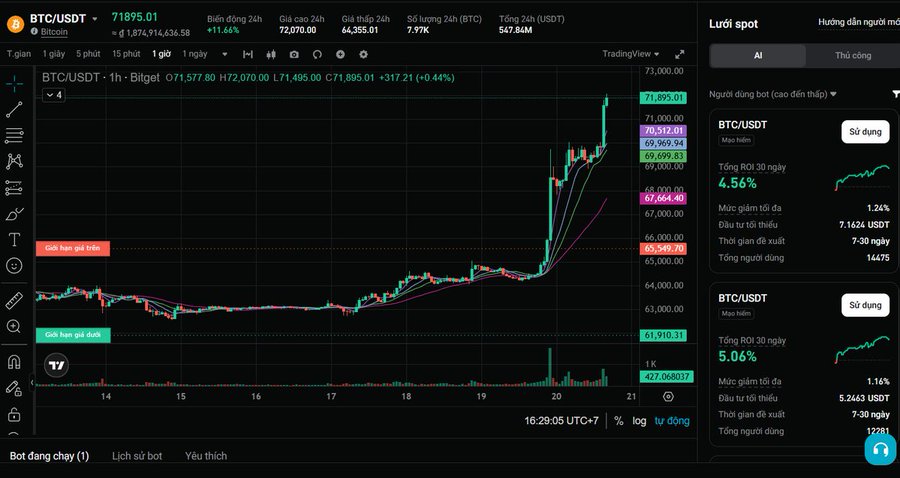Switch to the Thủ công manual tab

[x=853, y=56]
